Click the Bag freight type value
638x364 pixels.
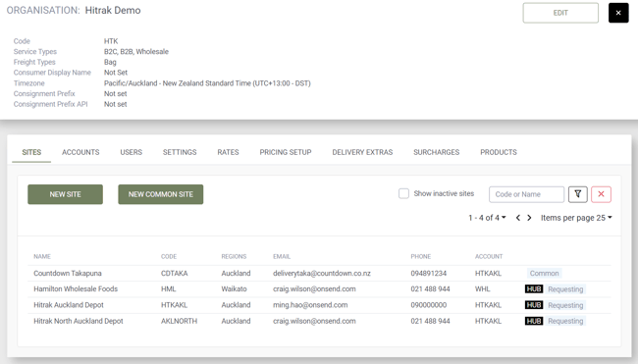(x=110, y=62)
